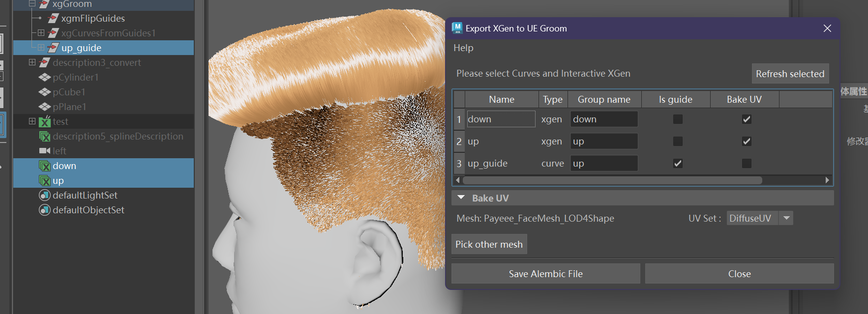Uncheck Bake UV for up row
This screenshot has height=314, width=868.
(747, 141)
